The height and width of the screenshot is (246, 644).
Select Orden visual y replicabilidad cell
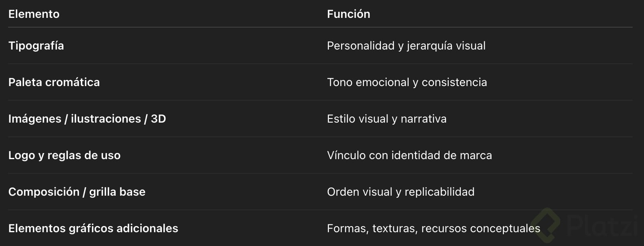point(400,192)
